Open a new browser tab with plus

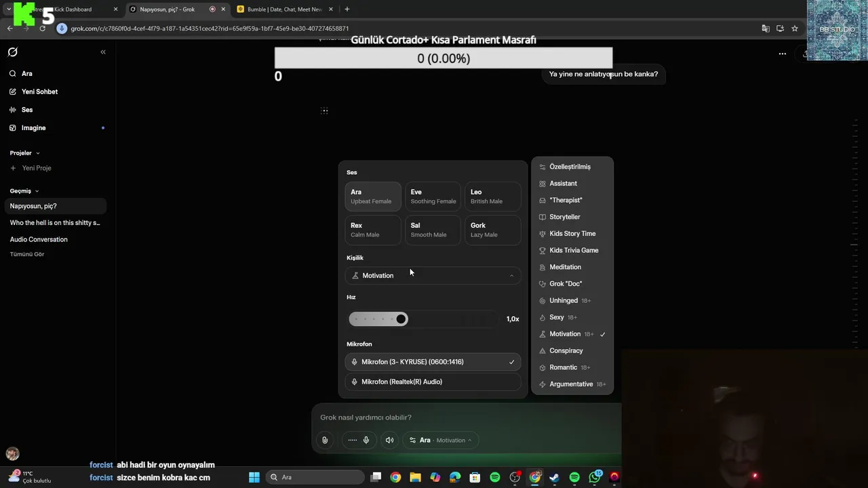point(347,9)
